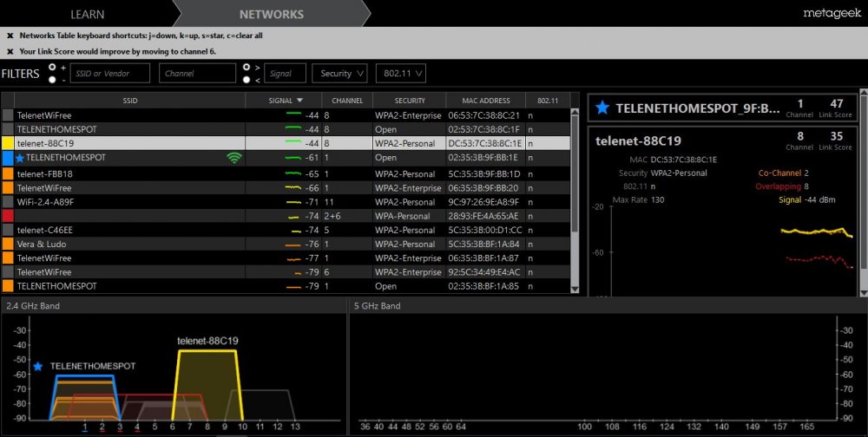868x437 pixels.
Task: Sort by 802.11 column header
Action: click(548, 101)
